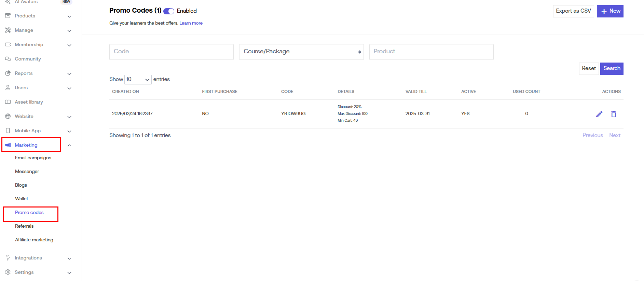Click the Community chat bubbles icon
The image size is (644, 281).
[8, 59]
